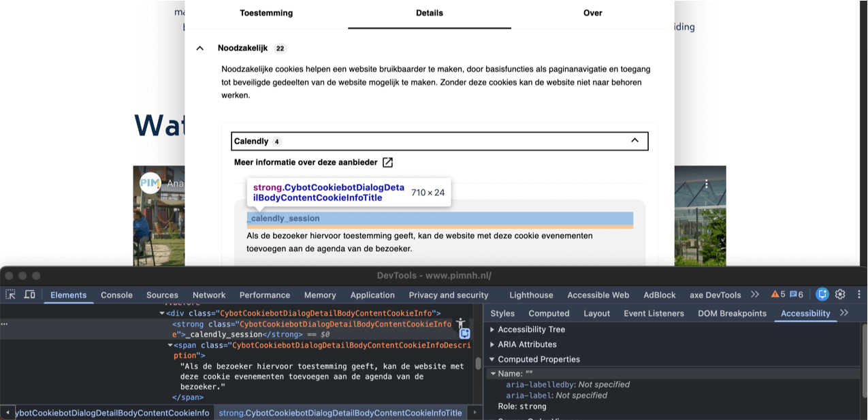Click the warnings count icon showing 5
Image resolution: width=868 pixels, height=420 pixels.
777,295
